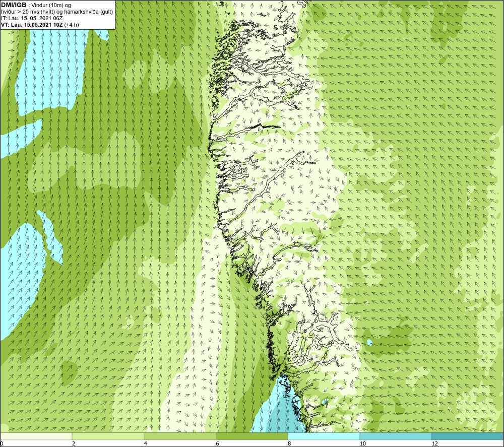The image size is (504, 447).
Task: Click the legend scale label '2'
Action: tap(74, 443)
